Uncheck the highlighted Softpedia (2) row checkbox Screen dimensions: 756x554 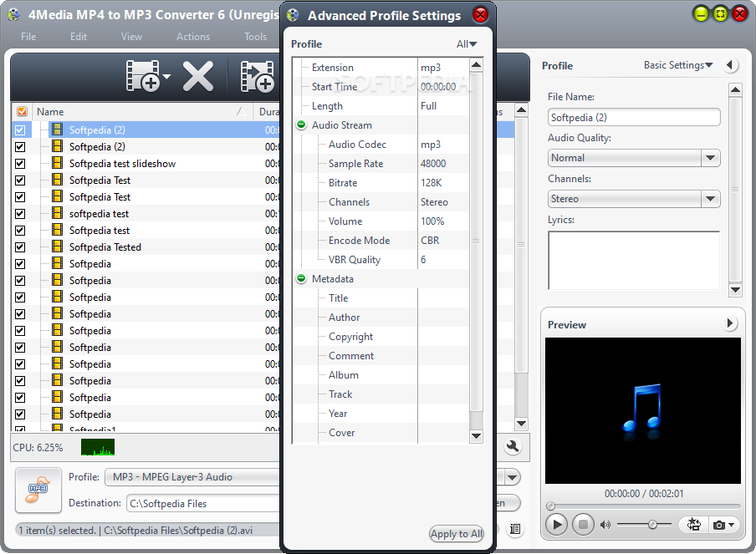20,130
